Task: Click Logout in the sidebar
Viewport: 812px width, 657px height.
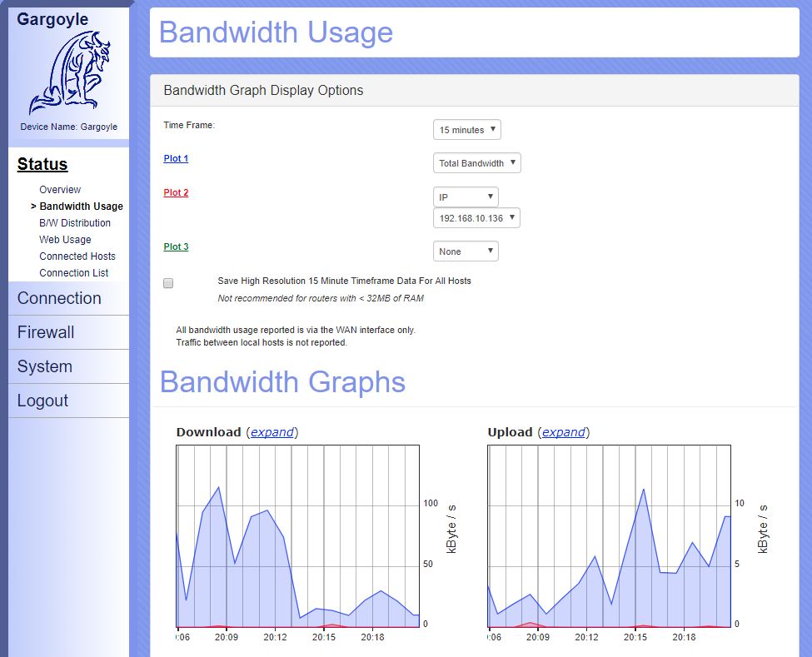Action: click(42, 401)
